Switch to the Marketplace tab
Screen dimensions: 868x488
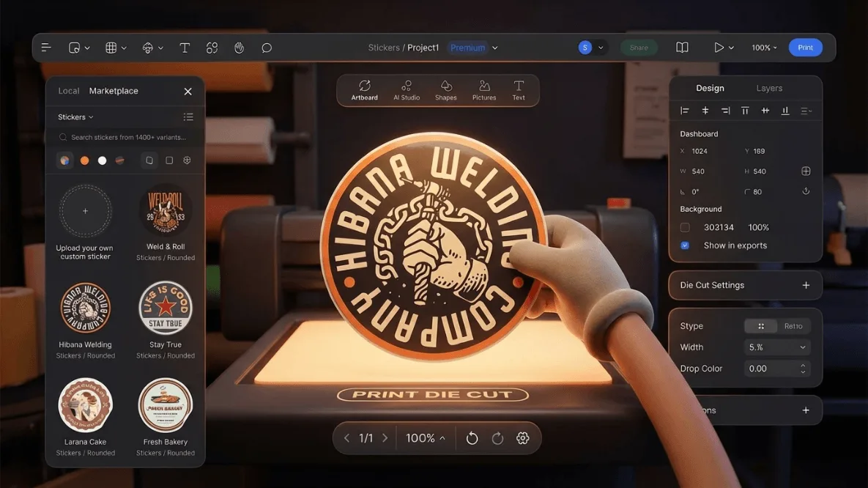tap(114, 91)
